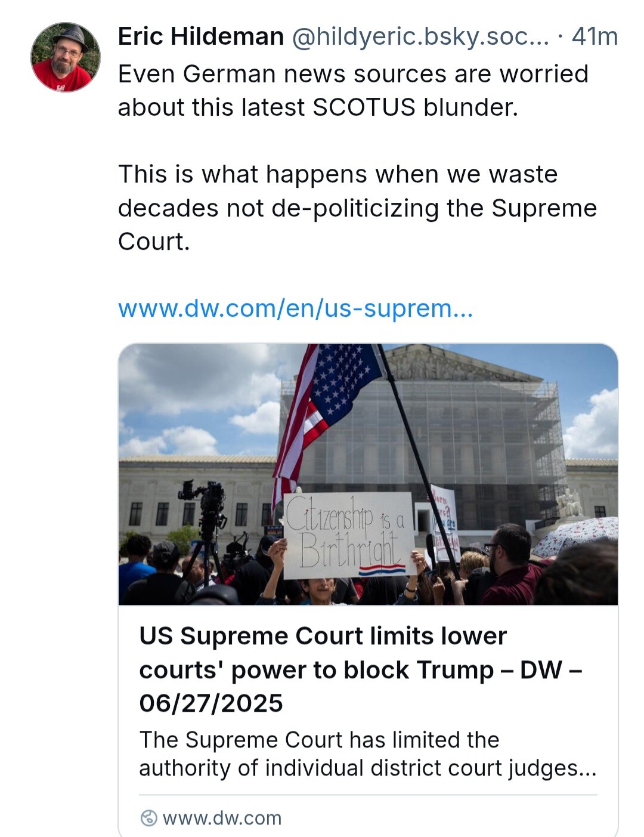Click the 41m post timestamp
This screenshot has width=644, height=837.
(x=595, y=36)
